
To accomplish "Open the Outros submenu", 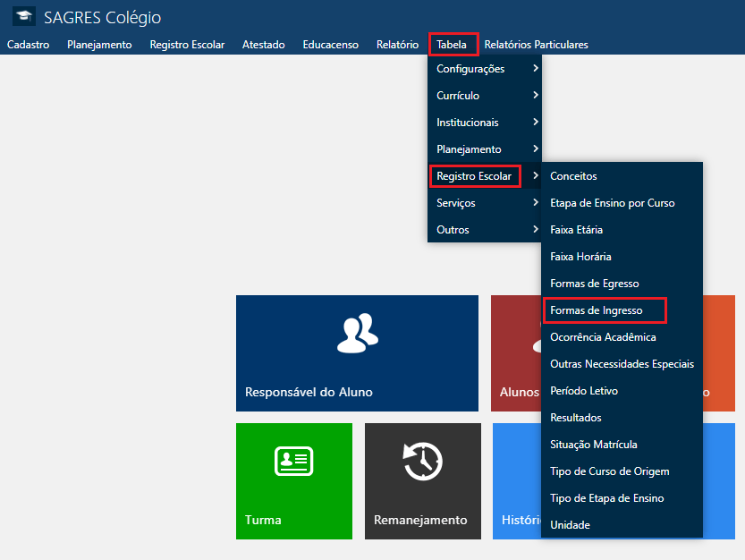I will tap(484, 230).
